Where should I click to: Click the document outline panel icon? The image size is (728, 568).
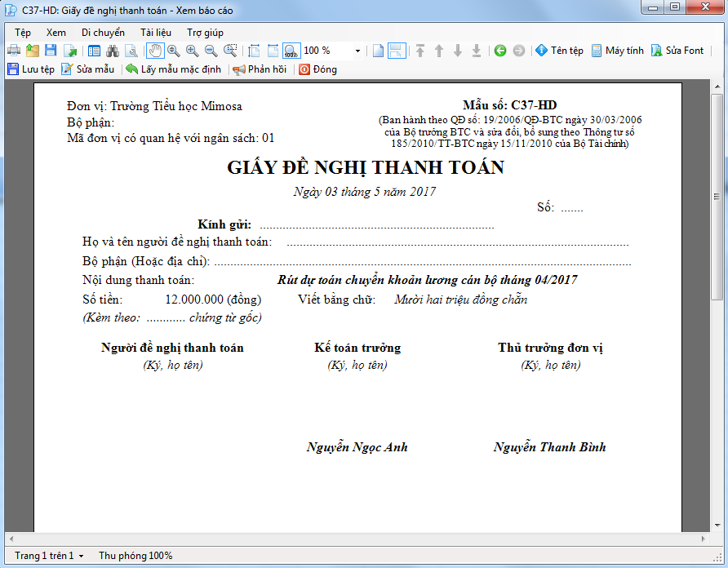94,51
